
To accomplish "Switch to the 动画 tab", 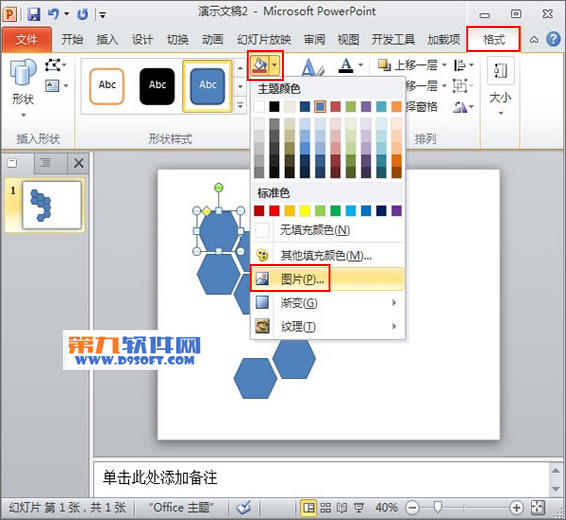I will [213, 39].
